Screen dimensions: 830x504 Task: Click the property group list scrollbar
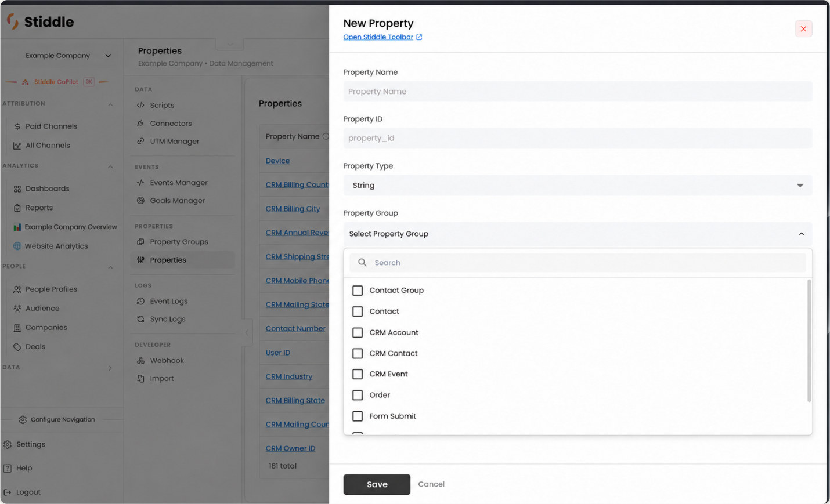coord(809,340)
